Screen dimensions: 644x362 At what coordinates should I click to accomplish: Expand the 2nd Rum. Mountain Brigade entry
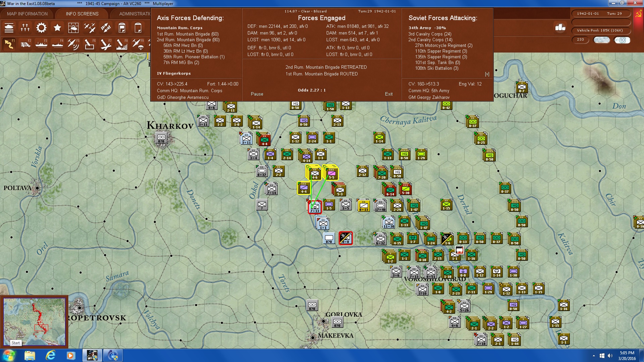[x=188, y=40]
